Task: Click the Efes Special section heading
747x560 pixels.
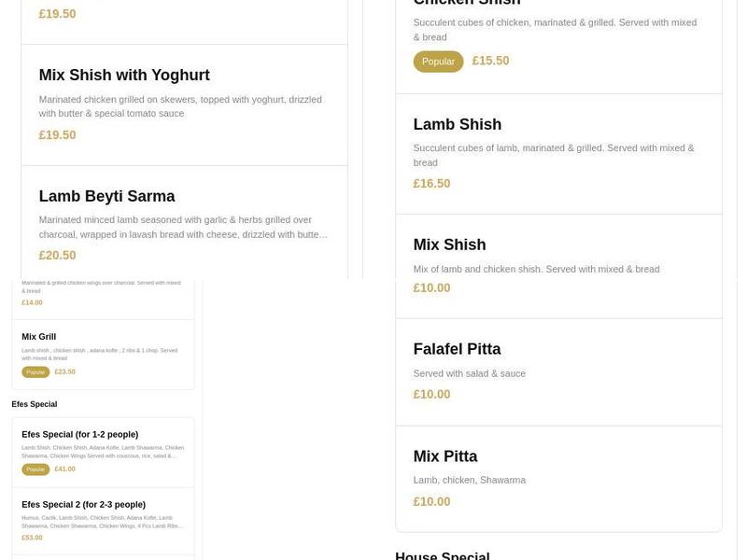Action: [34, 404]
